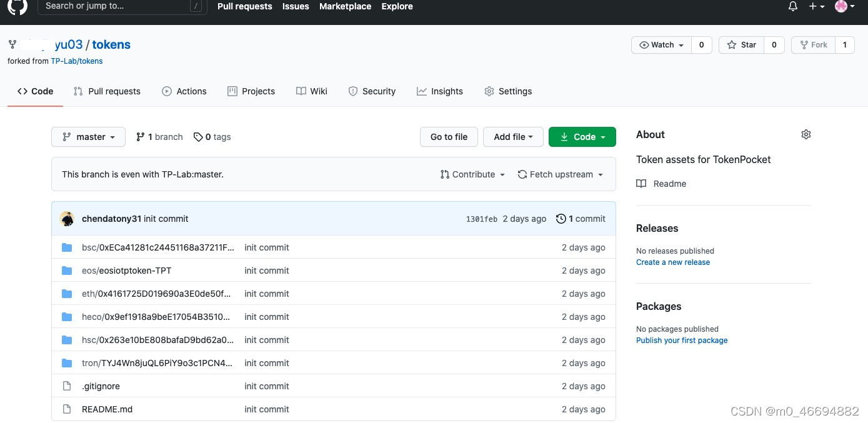Click the Fork button
Viewport: 868px width, 423px height.
813,45
